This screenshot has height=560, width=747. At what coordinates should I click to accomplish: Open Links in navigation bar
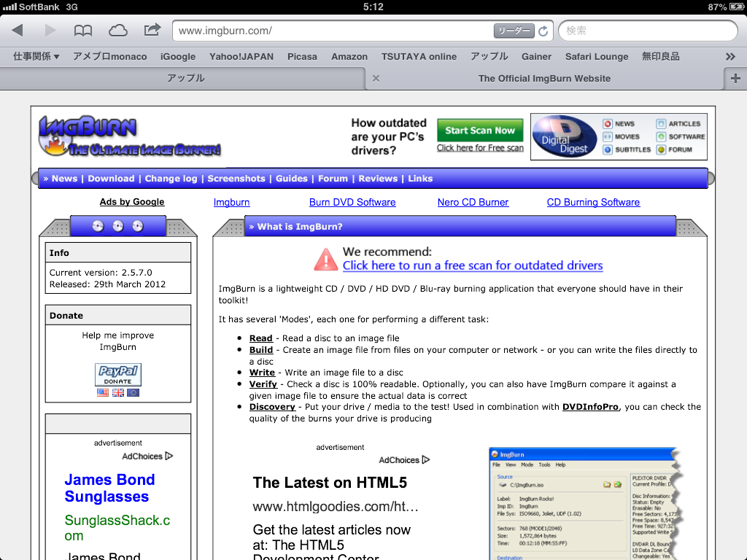point(420,179)
